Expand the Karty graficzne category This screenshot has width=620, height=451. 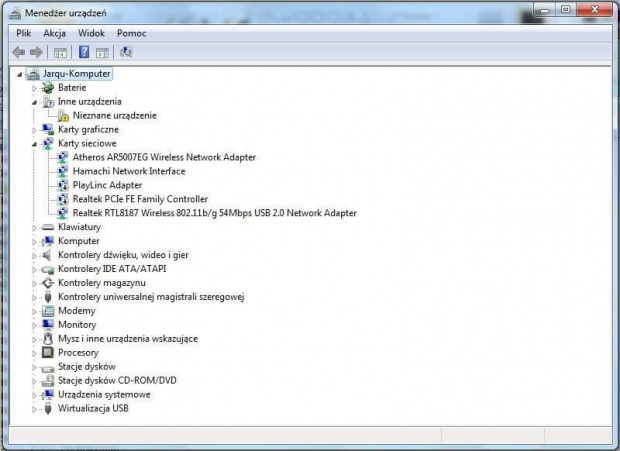coord(34,130)
